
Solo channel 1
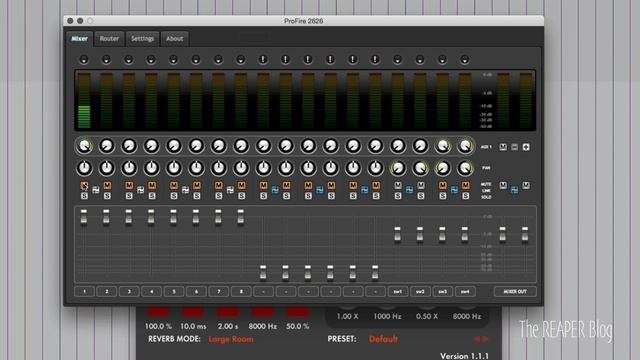84,196
